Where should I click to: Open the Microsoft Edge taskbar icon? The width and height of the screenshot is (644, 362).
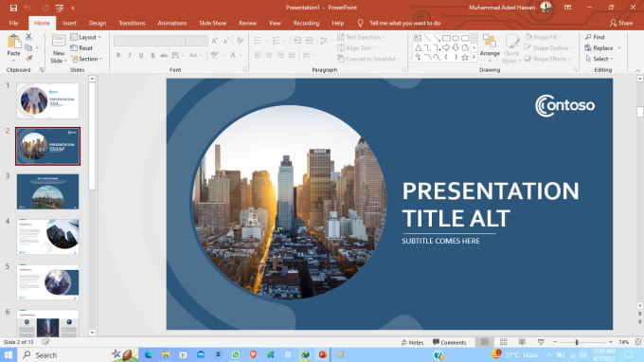[x=149, y=354]
